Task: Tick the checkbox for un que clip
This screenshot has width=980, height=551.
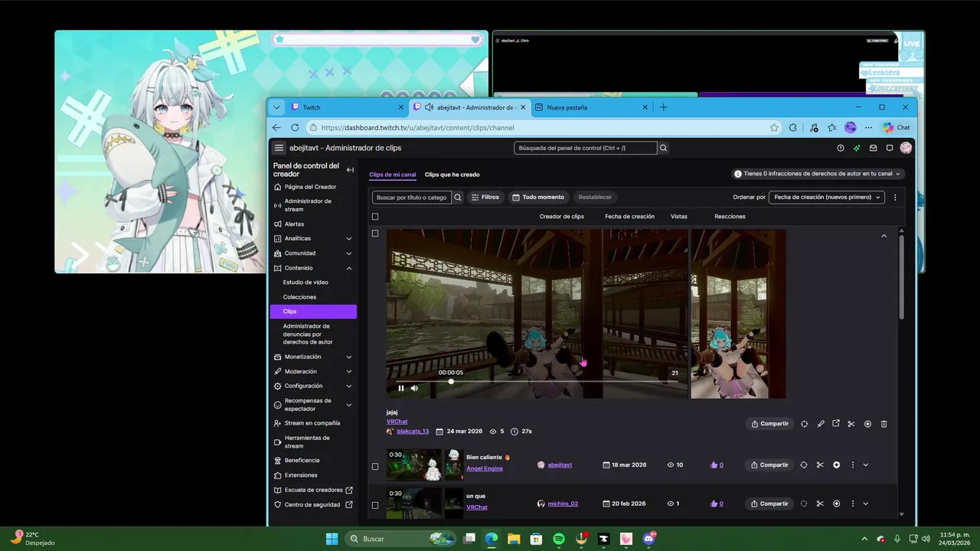Action: [x=375, y=505]
